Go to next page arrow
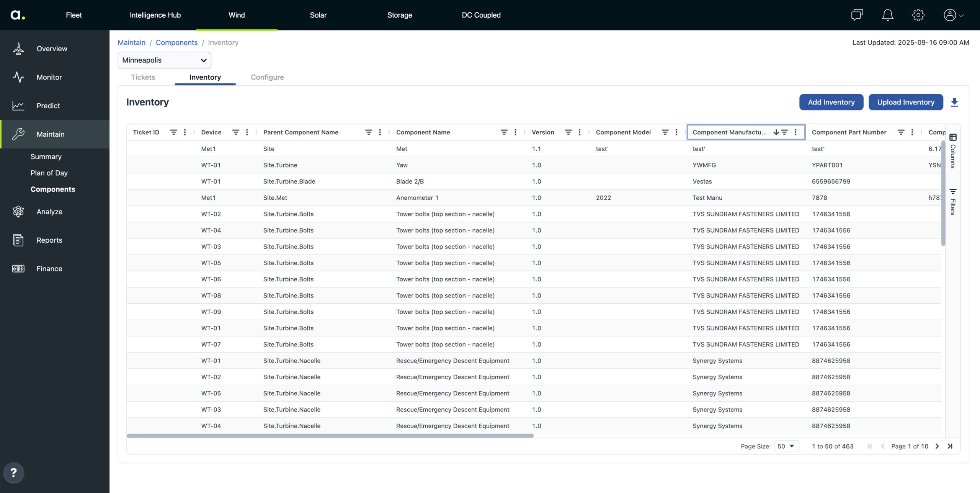 click(937, 446)
